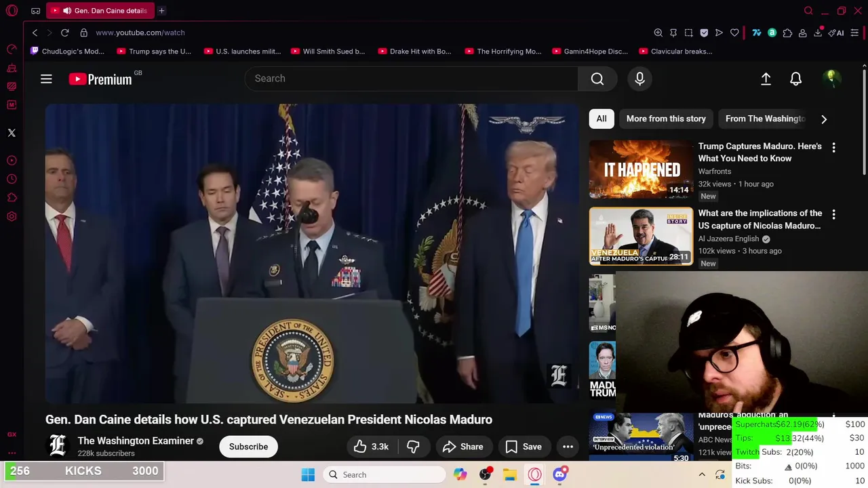Bookmark page with the heart icon

tap(734, 33)
